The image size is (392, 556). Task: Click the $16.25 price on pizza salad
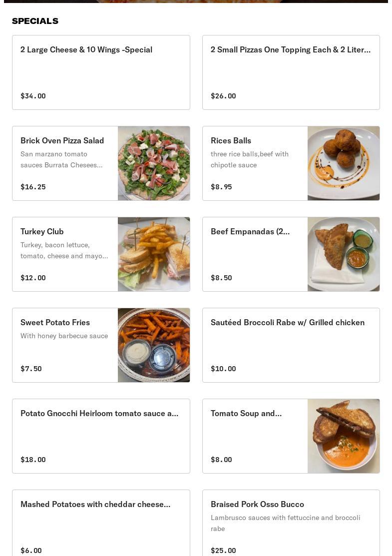click(x=33, y=187)
